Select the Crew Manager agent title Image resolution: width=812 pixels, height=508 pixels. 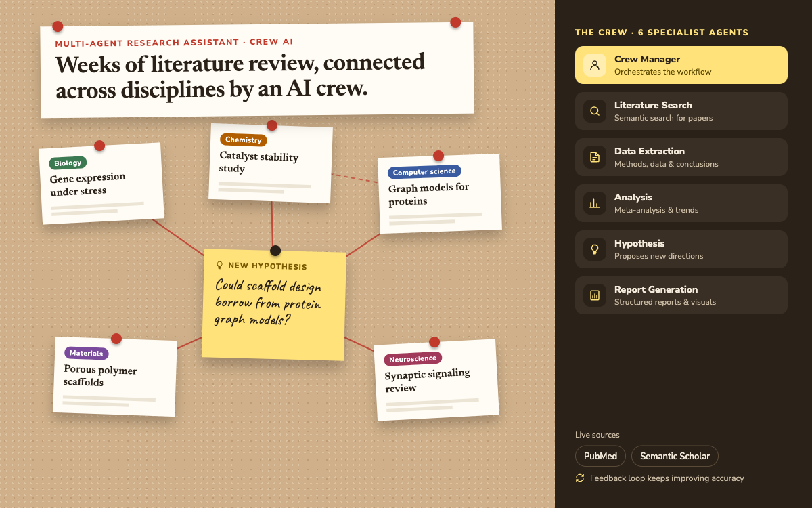(x=647, y=59)
